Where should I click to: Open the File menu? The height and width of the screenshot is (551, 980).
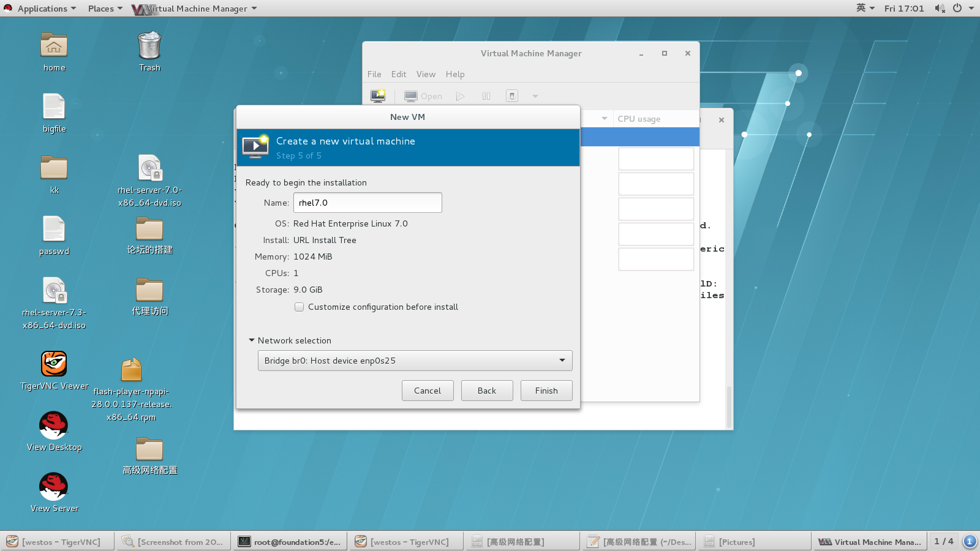tap(374, 74)
